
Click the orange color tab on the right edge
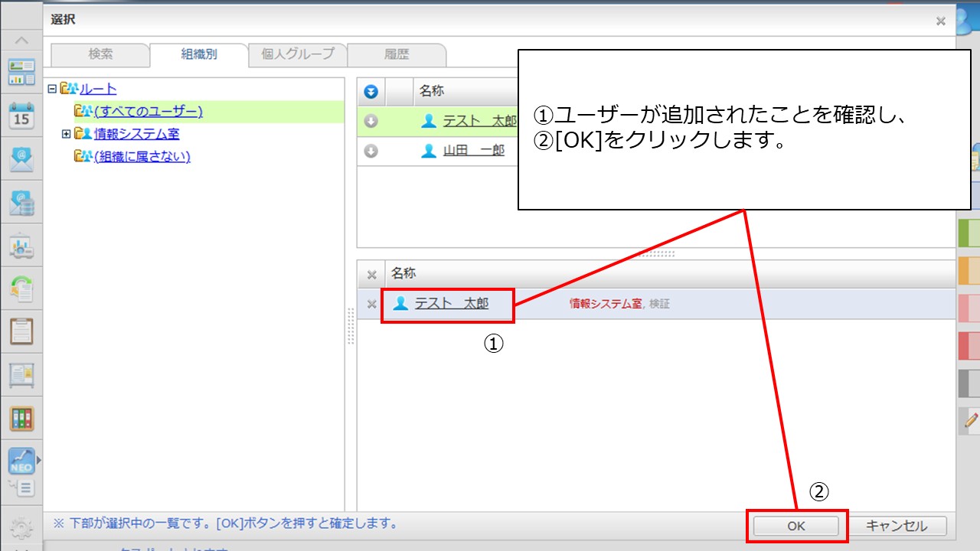pos(969,270)
